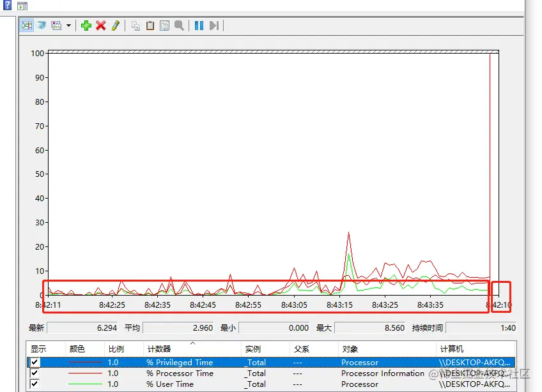The image size is (542, 392).
Task: Freeze the display with the pause icon
Action: coord(199,26)
